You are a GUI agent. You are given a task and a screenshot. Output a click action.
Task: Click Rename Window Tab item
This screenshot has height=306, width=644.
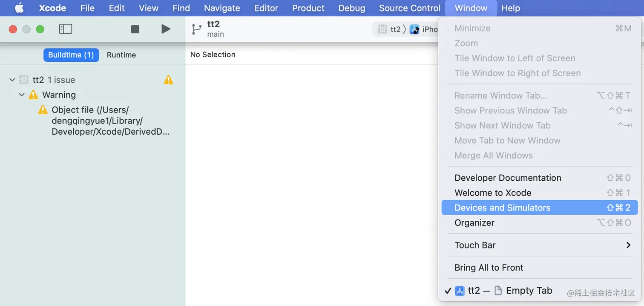click(540, 95)
